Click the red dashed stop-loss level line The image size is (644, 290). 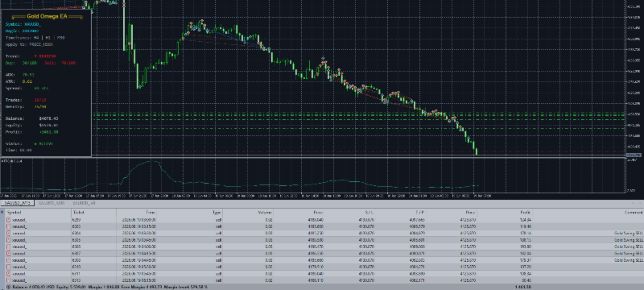click(x=357, y=152)
